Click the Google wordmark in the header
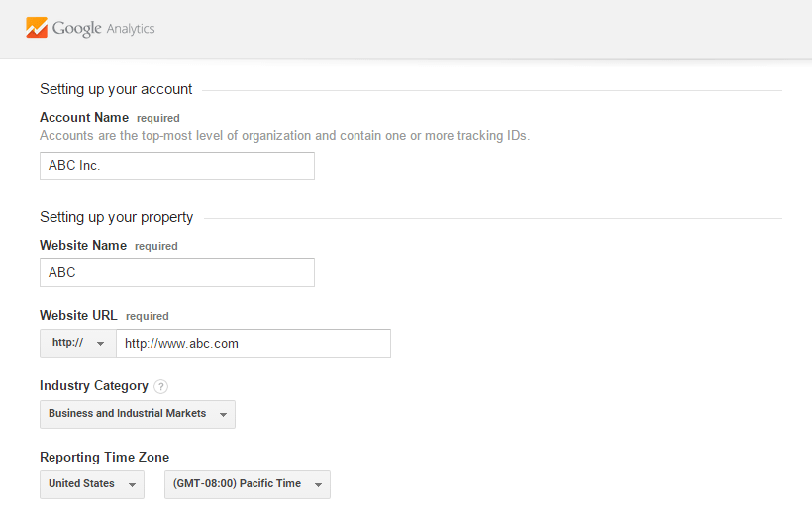 click(77, 28)
